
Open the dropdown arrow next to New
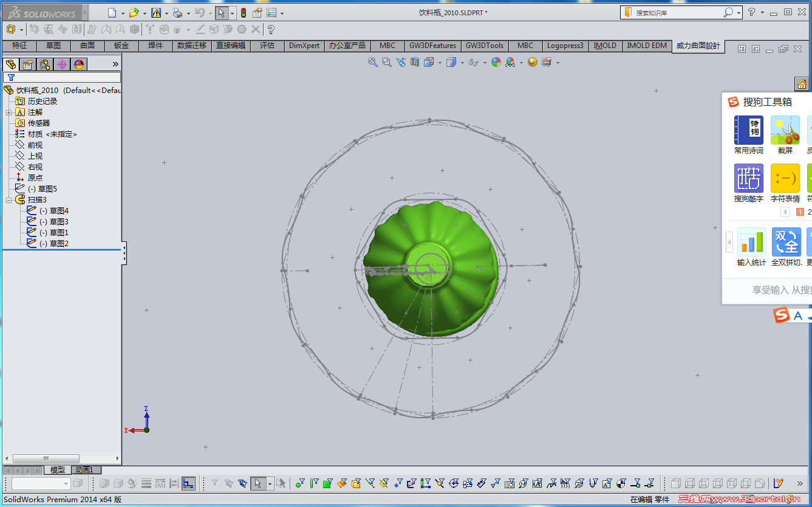(122, 13)
